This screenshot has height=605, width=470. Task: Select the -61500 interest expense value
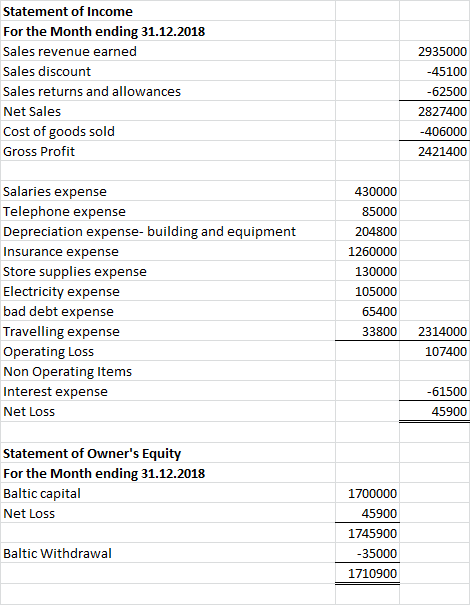coord(434,391)
